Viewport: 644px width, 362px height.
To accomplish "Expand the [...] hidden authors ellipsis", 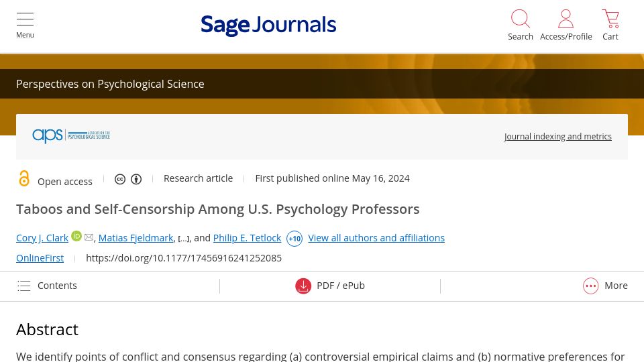I will coord(184,239).
